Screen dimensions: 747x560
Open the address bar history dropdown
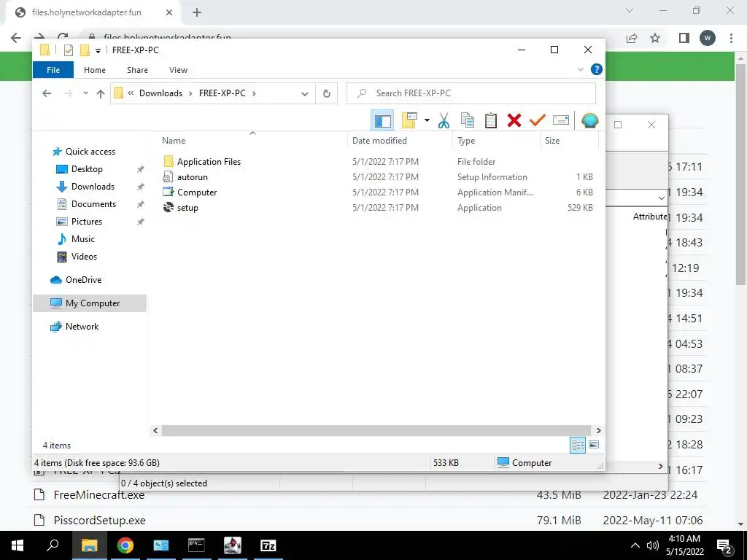pos(305,94)
